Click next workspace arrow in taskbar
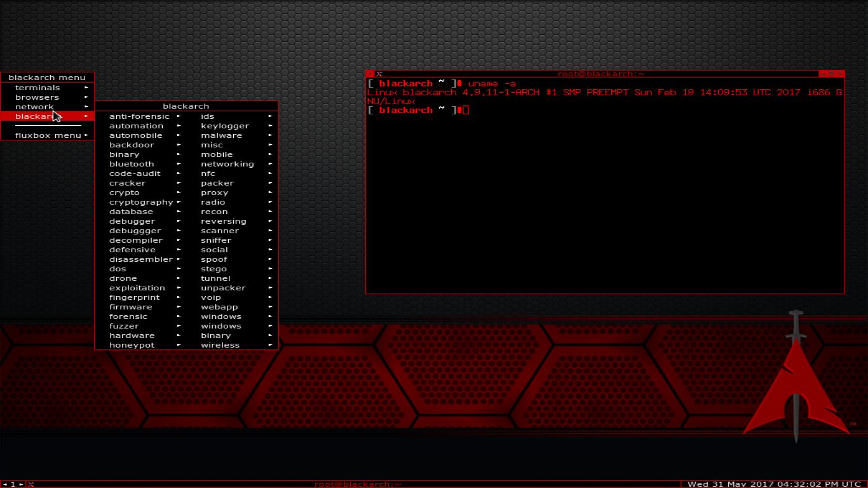868x488 pixels. click(x=20, y=484)
